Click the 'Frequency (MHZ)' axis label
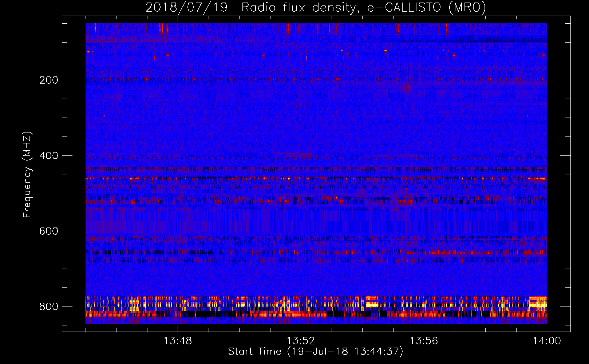Image resolution: width=589 pixels, height=364 pixels. coord(27,175)
